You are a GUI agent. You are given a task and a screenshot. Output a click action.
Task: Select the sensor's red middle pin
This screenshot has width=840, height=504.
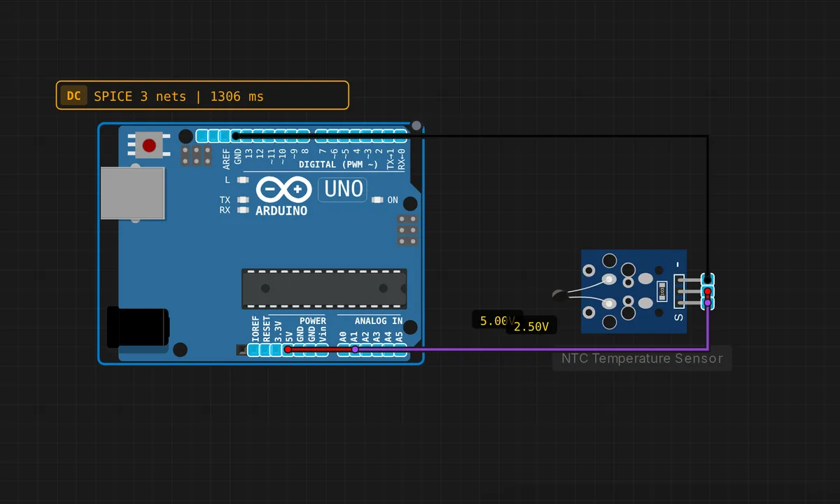coord(708,291)
